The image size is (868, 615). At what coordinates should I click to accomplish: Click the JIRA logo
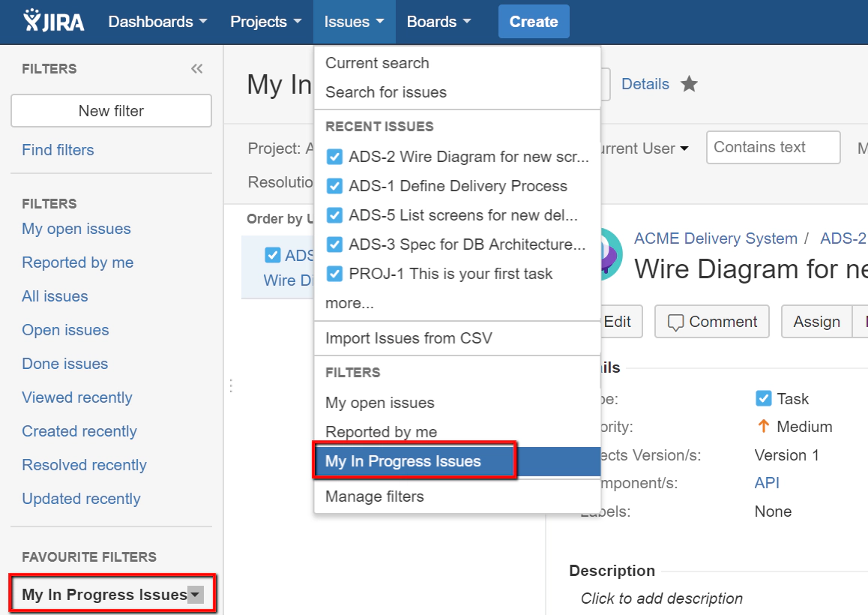pos(54,21)
